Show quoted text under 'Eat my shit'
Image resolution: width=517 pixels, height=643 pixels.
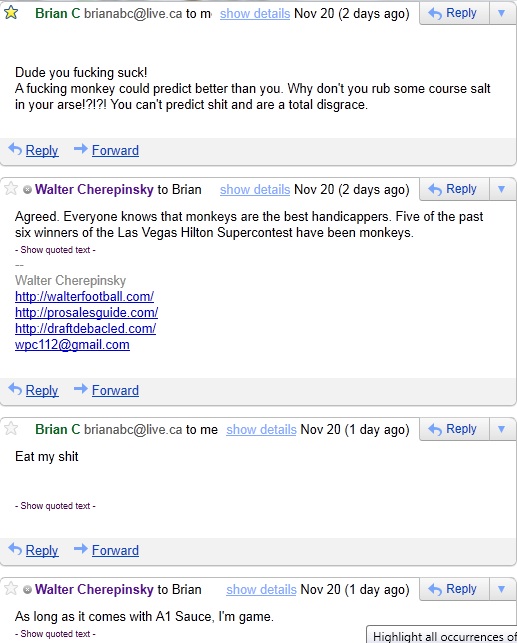pyautogui.click(x=55, y=506)
